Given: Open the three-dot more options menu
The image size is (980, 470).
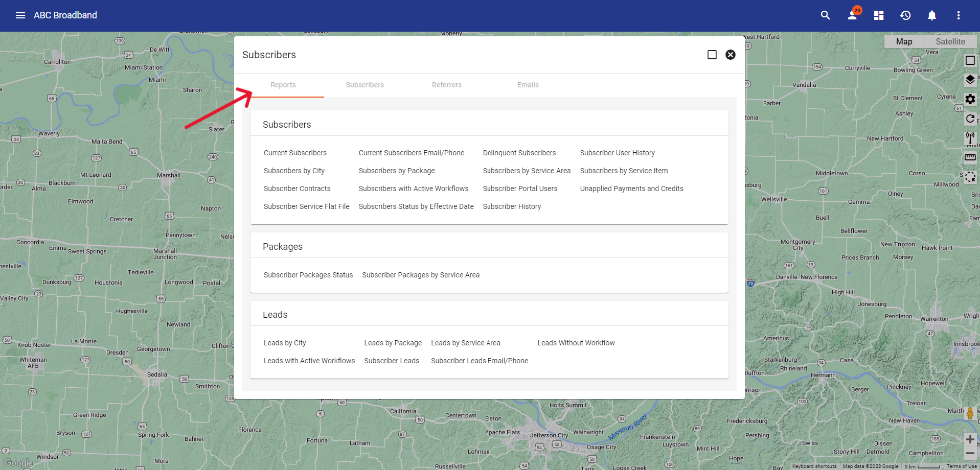Looking at the screenshot, I should tap(959, 15).
